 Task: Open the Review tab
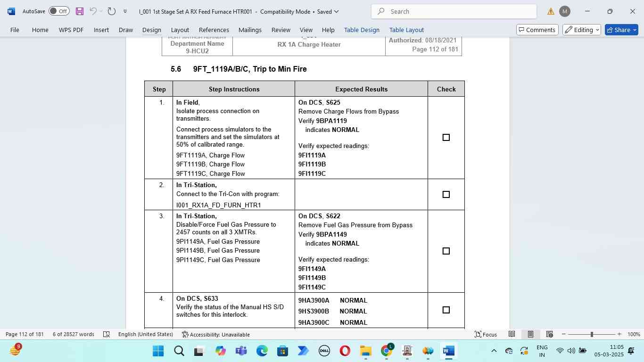(x=281, y=30)
